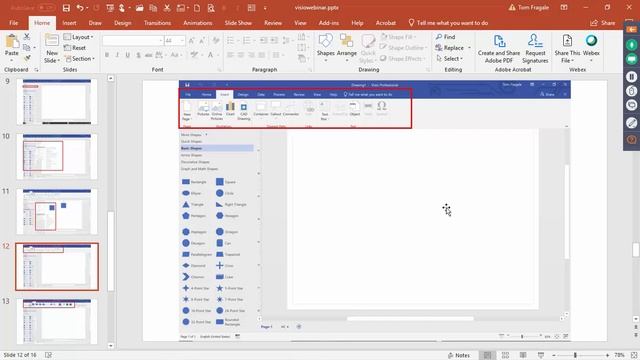Click the New blank document icon
Viewport: 640px width, 360px height.
tap(197, 8)
